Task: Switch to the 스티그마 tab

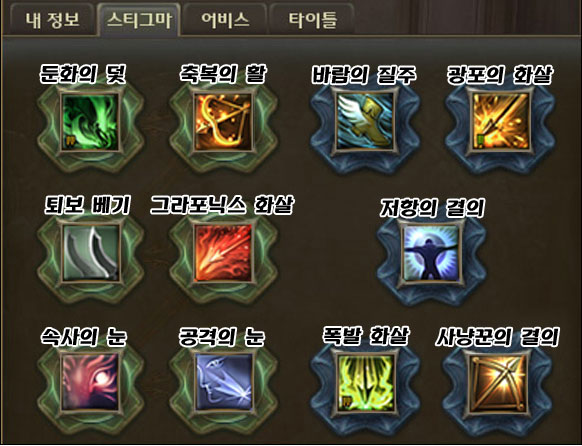Action: [139, 20]
